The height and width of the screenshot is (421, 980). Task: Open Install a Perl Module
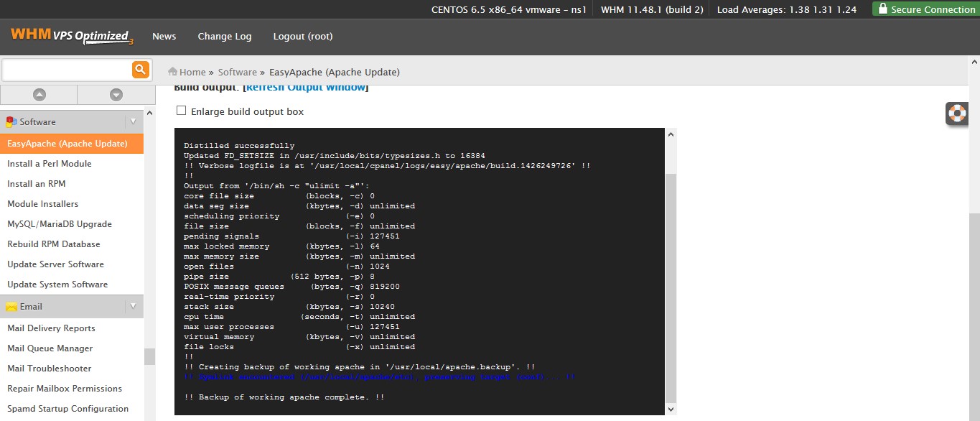(x=50, y=164)
